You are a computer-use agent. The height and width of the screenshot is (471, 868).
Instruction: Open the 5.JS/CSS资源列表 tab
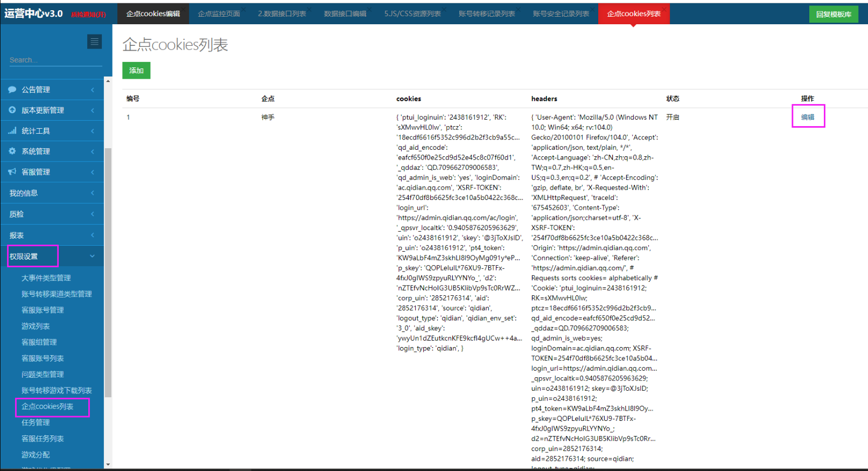pyautogui.click(x=412, y=13)
